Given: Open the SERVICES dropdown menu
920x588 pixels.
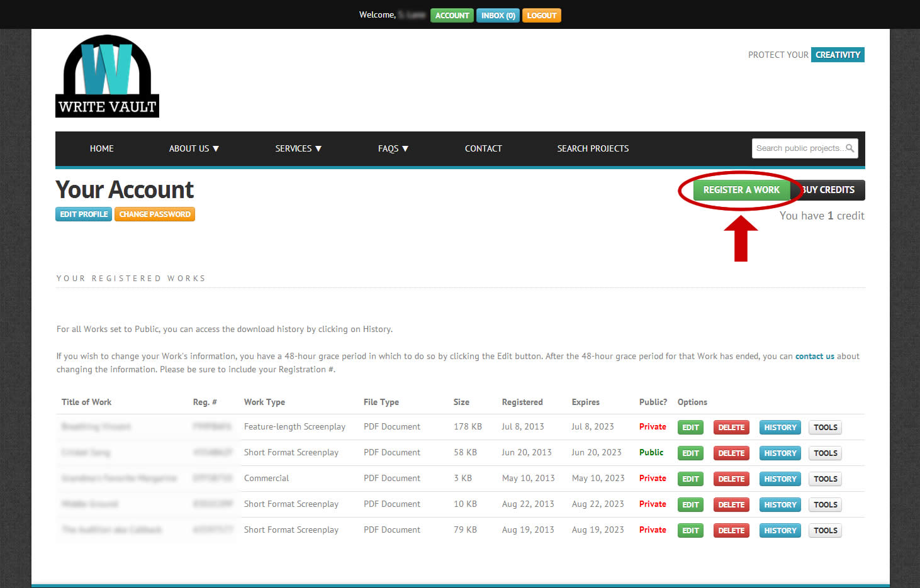Looking at the screenshot, I should tap(298, 148).
